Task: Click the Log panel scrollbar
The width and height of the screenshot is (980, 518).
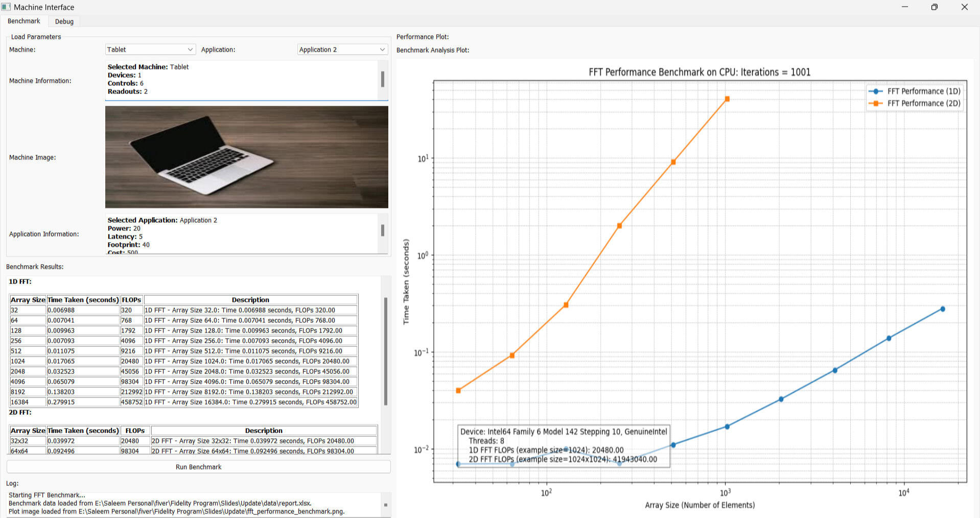Action: point(386,505)
